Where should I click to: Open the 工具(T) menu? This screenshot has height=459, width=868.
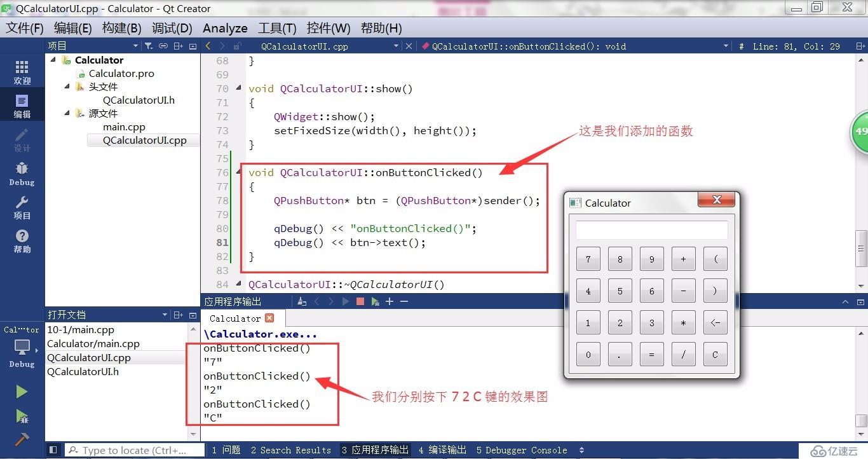click(277, 29)
